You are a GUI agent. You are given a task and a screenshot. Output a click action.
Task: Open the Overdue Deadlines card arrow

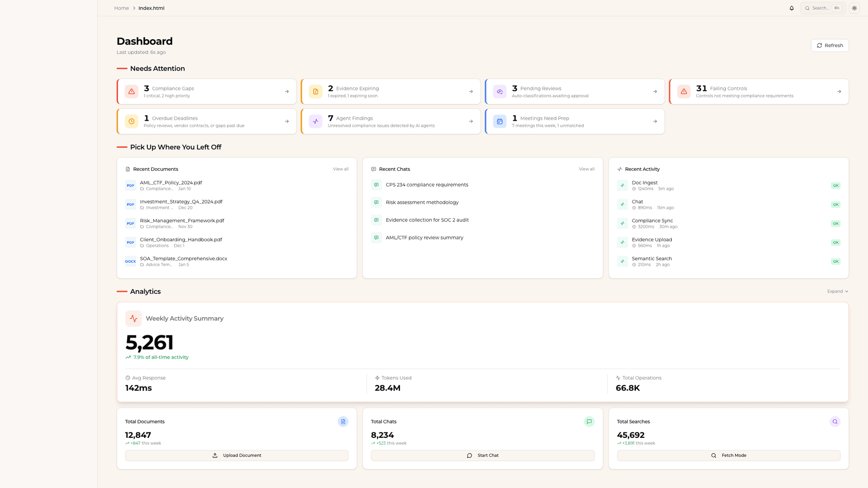click(x=287, y=122)
